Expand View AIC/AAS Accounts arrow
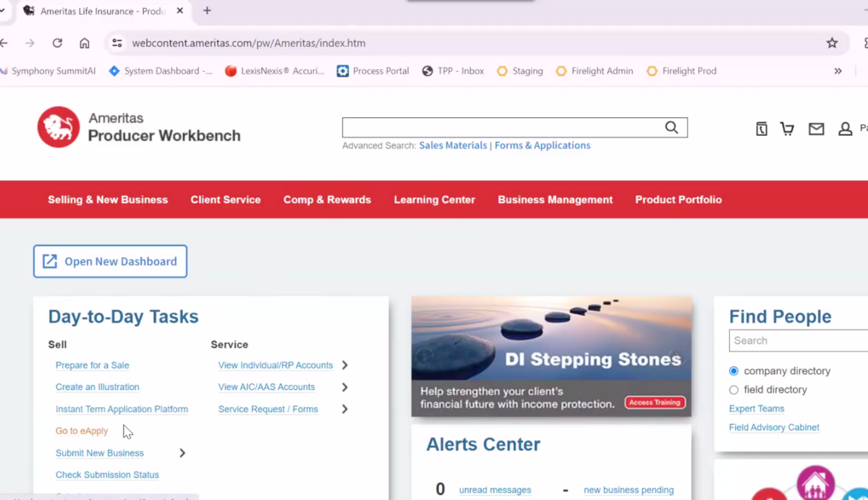 coord(345,387)
